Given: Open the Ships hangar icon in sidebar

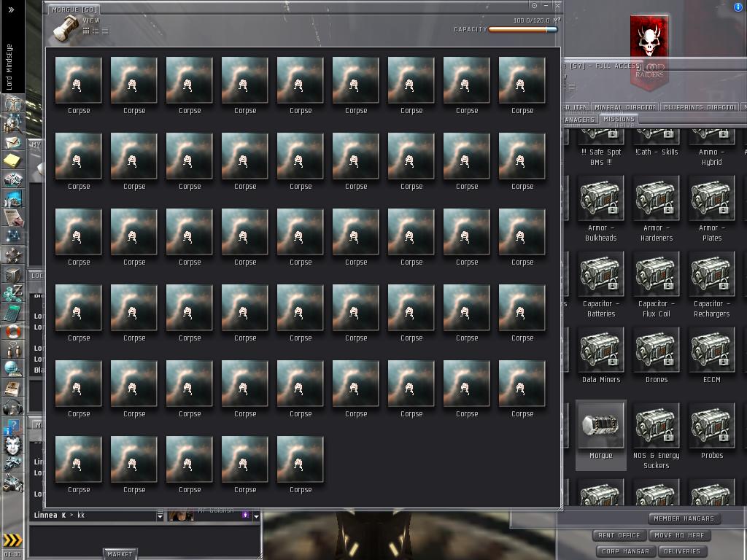Looking at the screenshot, I should coord(13,463).
